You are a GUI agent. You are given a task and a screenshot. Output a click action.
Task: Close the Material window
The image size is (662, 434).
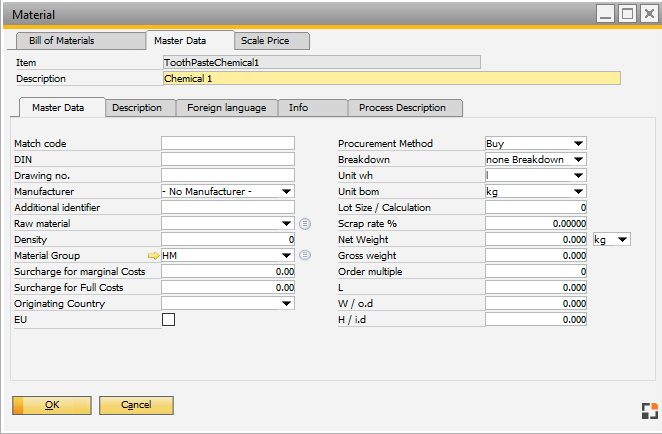[648, 14]
